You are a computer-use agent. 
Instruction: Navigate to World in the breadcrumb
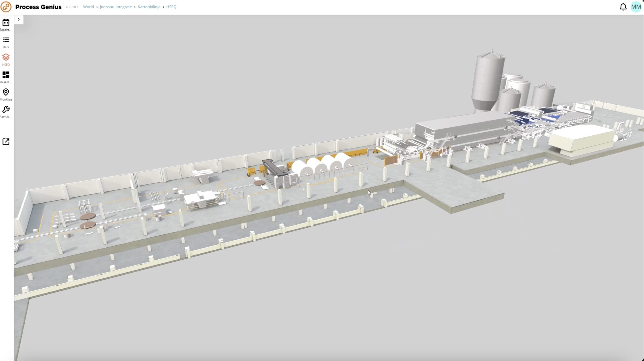point(89,7)
